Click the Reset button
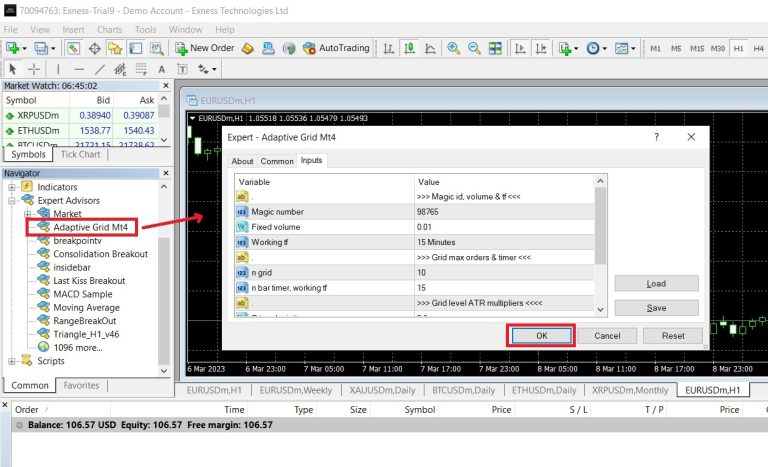The image size is (768, 467). [x=673, y=336]
